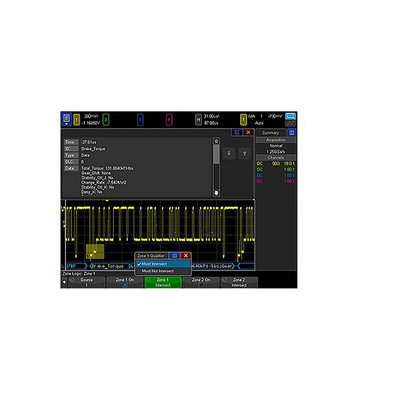The width and height of the screenshot is (400, 400).
Task: Close the Zone 1 Qualifier popup
Action: 186,256
